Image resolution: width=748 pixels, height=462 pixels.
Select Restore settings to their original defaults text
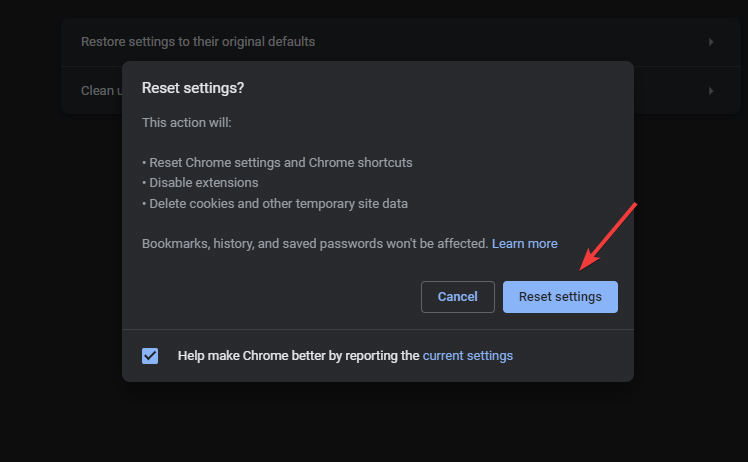point(198,42)
